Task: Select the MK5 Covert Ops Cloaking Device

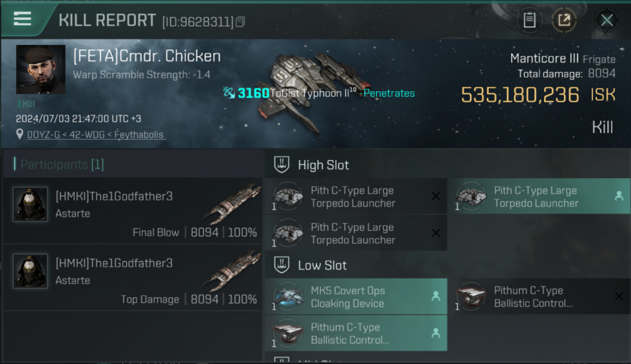Action: [x=356, y=297]
